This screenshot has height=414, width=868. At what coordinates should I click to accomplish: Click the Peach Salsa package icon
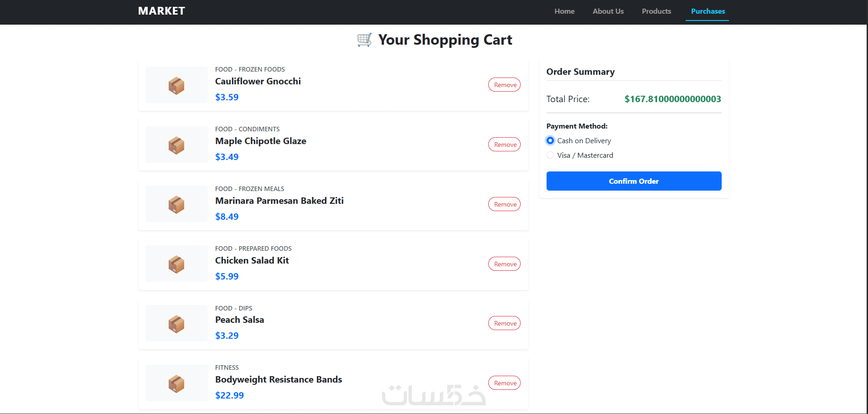[176, 324]
